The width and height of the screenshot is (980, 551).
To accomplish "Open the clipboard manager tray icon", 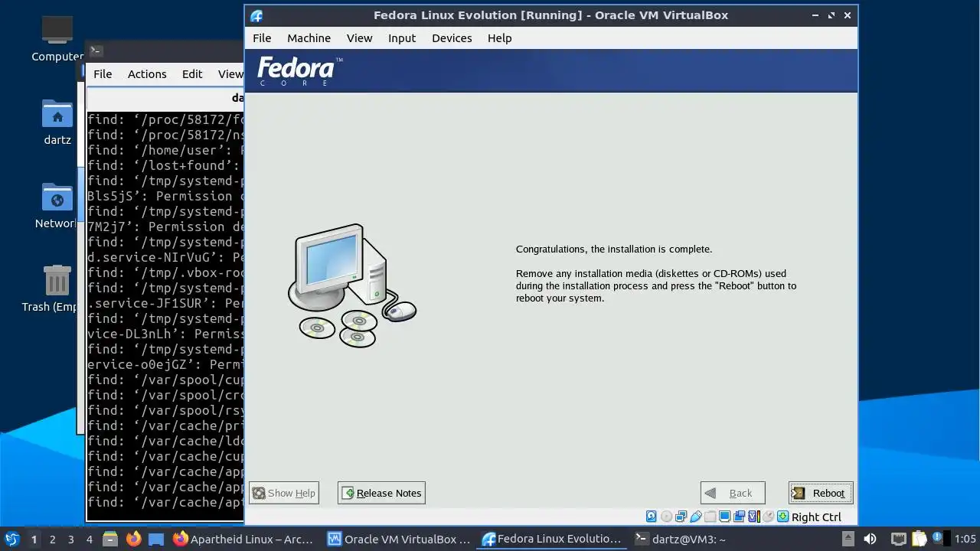I will (919, 539).
